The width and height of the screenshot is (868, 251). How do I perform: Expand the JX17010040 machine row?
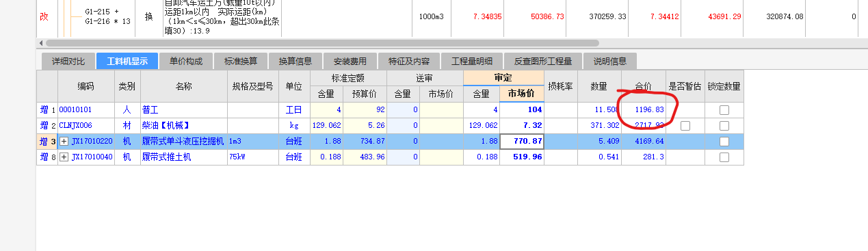[x=64, y=157]
